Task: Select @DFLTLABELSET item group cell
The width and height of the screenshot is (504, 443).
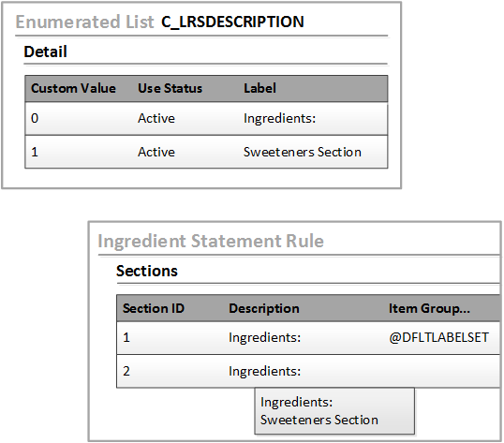Action: pyautogui.click(x=438, y=337)
